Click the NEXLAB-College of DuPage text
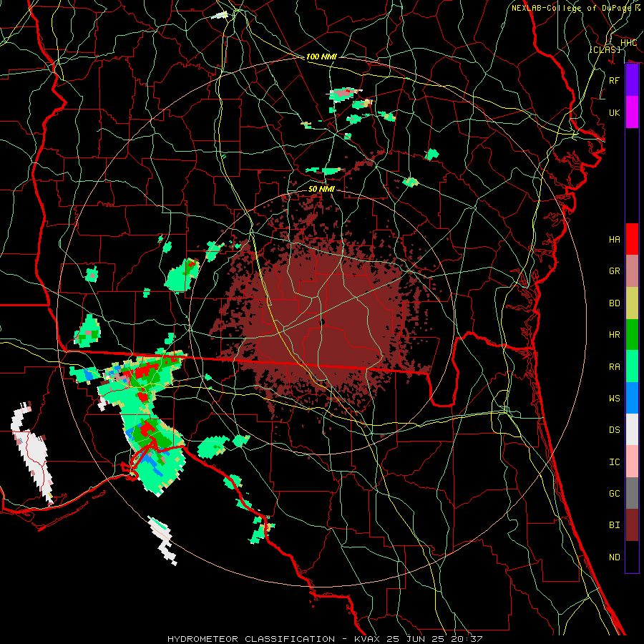This screenshot has width=644, height=644. point(573,8)
